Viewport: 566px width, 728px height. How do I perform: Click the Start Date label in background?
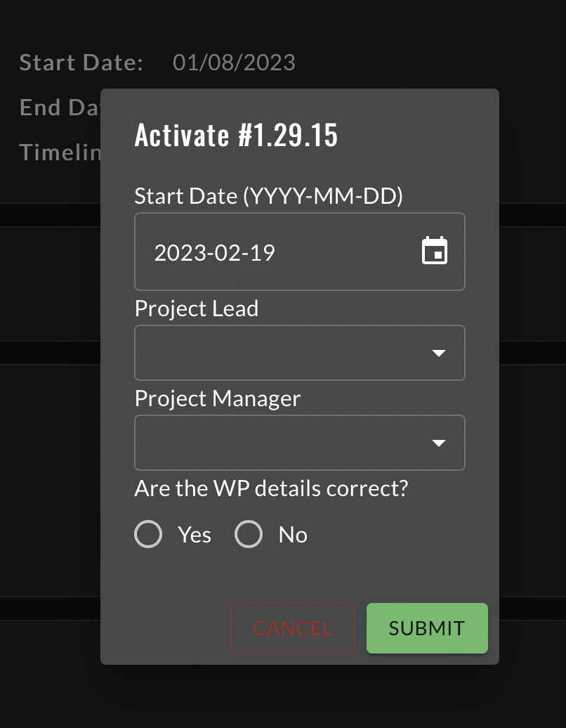point(81,62)
